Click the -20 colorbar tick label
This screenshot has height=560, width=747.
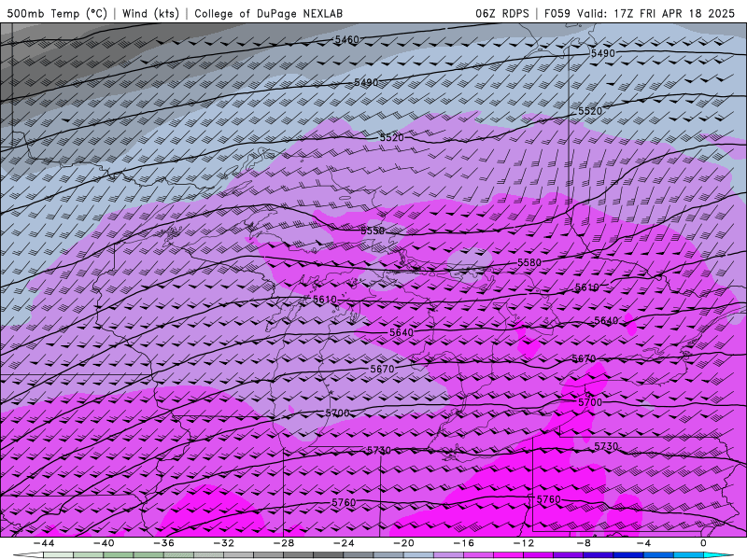(x=404, y=543)
